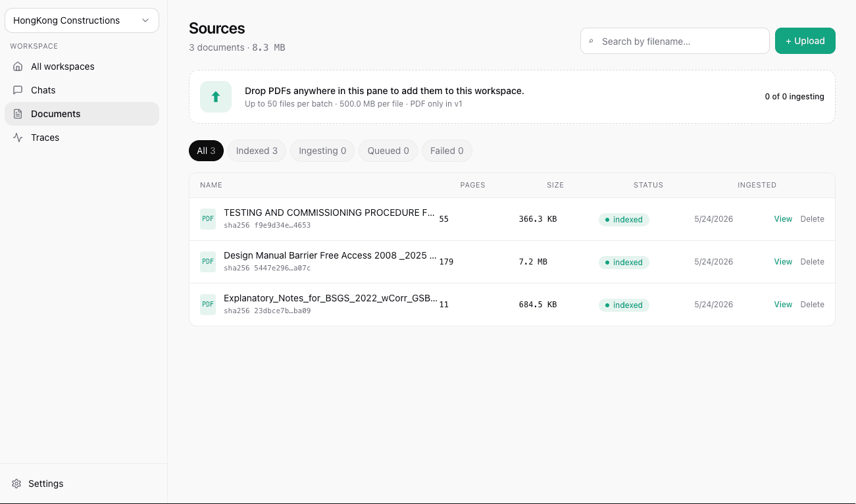Click the page count 179
856x504 pixels.
pyautogui.click(x=446, y=262)
